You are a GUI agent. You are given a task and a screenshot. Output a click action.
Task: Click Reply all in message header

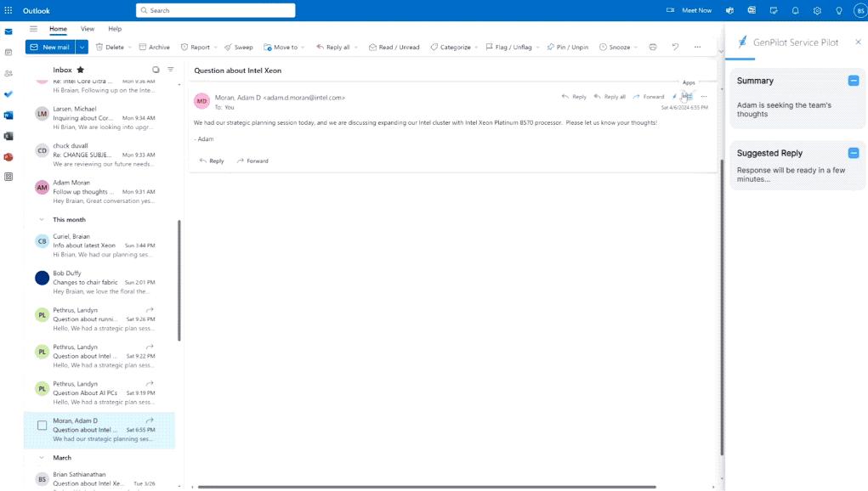610,97
